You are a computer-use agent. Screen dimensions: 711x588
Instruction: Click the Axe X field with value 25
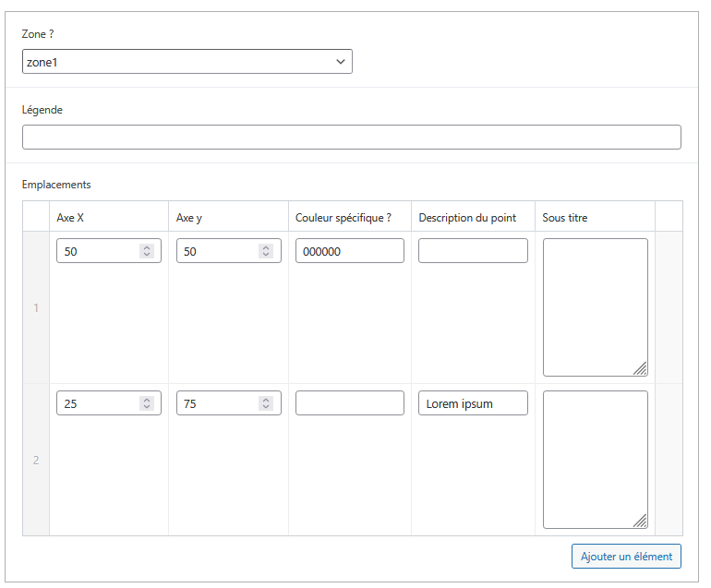coord(97,403)
